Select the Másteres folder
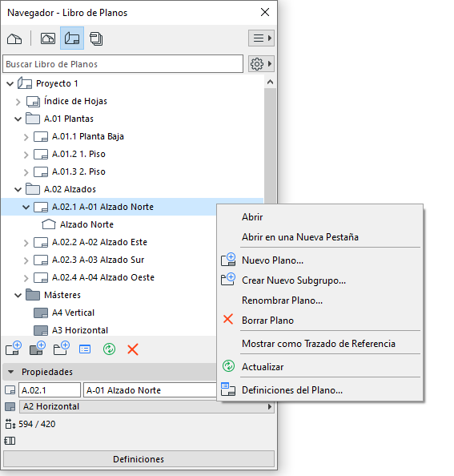Image resolution: width=454 pixels, height=476 pixels. 62,295
